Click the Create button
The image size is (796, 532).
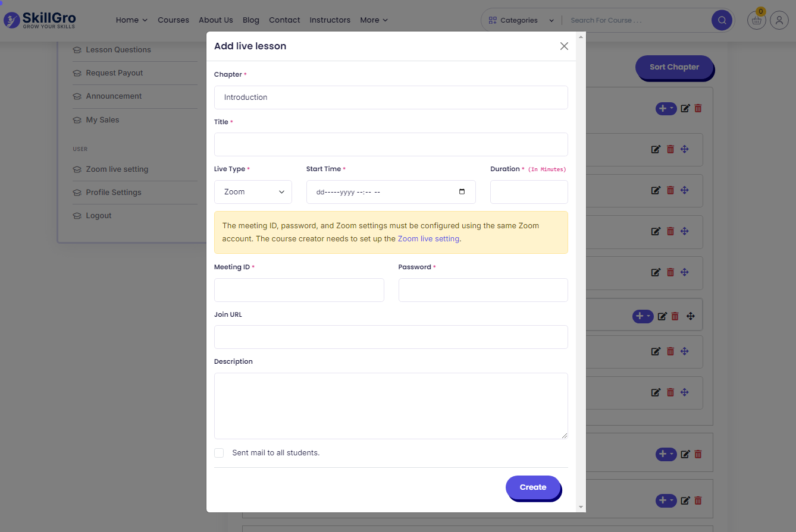[x=533, y=487]
